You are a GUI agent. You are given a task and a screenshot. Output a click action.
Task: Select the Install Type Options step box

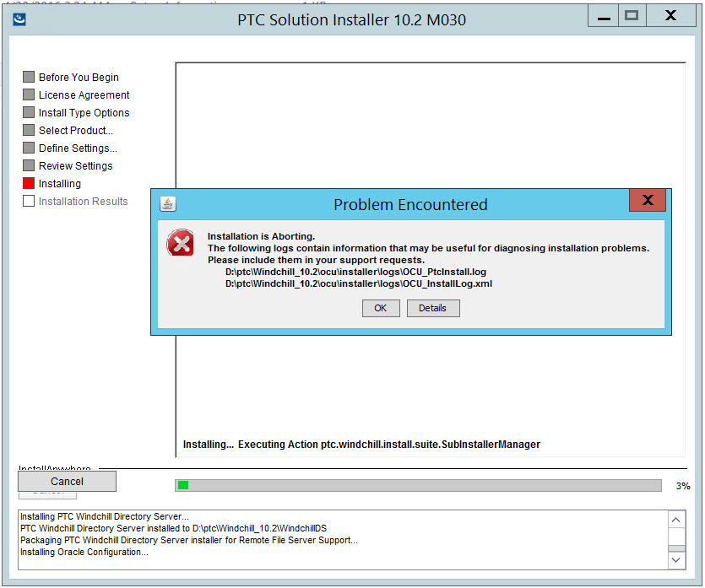click(29, 112)
